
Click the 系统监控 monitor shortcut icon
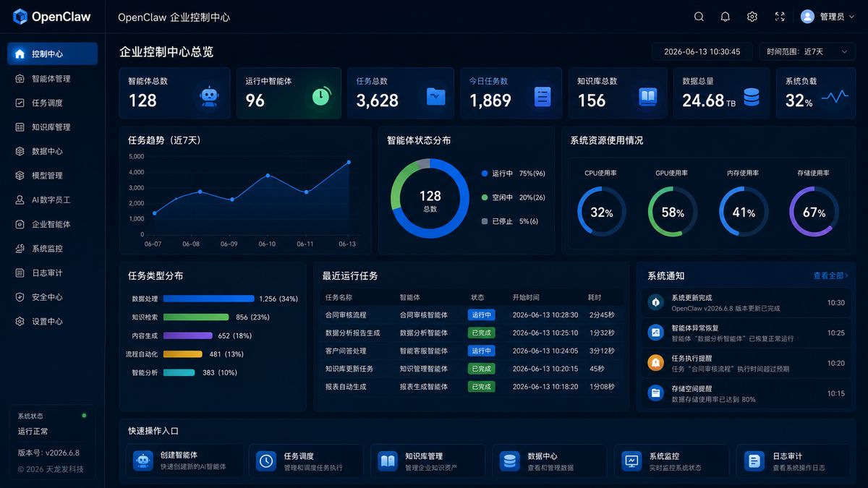[632, 461]
